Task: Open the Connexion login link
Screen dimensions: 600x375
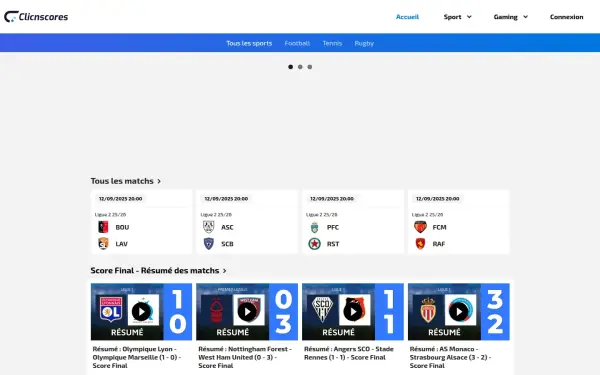Action: (x=566, y=17)
